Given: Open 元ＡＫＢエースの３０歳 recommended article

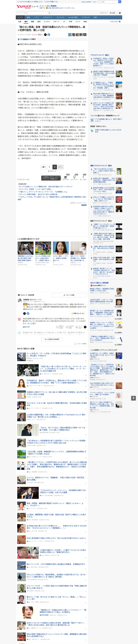Looking at the screenshot, I should [x=57, y=404].
